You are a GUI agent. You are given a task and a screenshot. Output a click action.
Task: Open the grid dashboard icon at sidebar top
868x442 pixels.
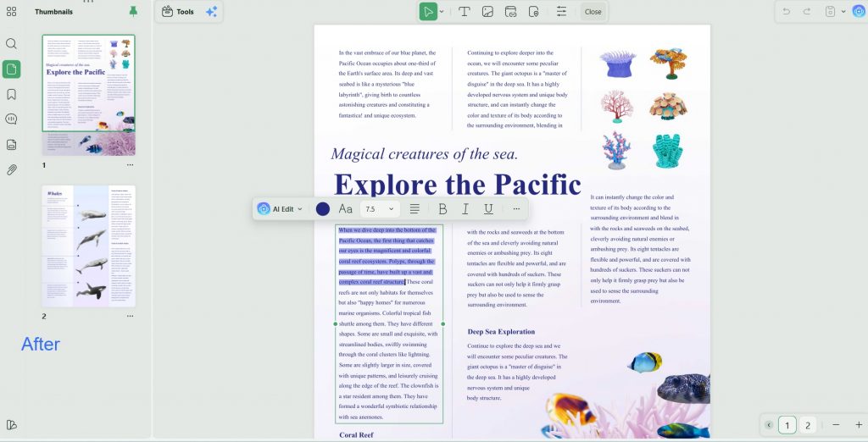click(x=11, y=12)
